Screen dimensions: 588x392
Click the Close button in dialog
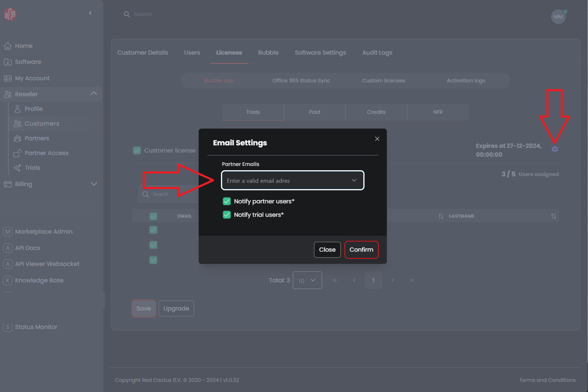327,250
